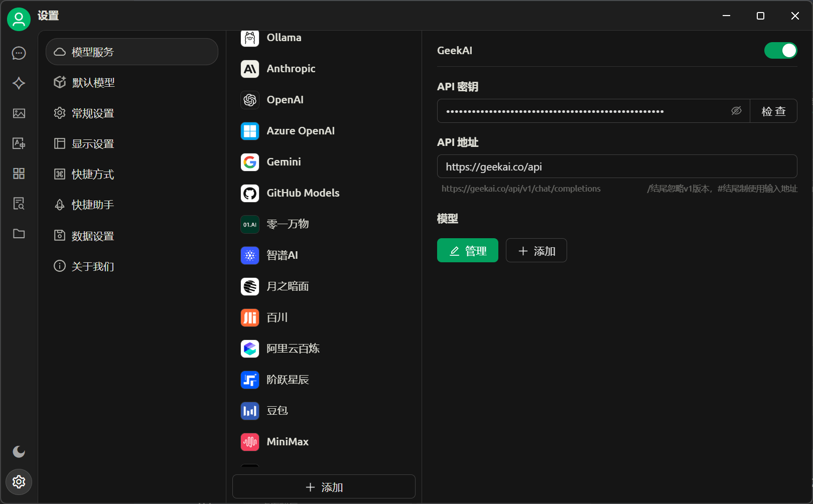Open the files folder sidebar icon
Screen dimensions: 813x504
tap(19, 234)
